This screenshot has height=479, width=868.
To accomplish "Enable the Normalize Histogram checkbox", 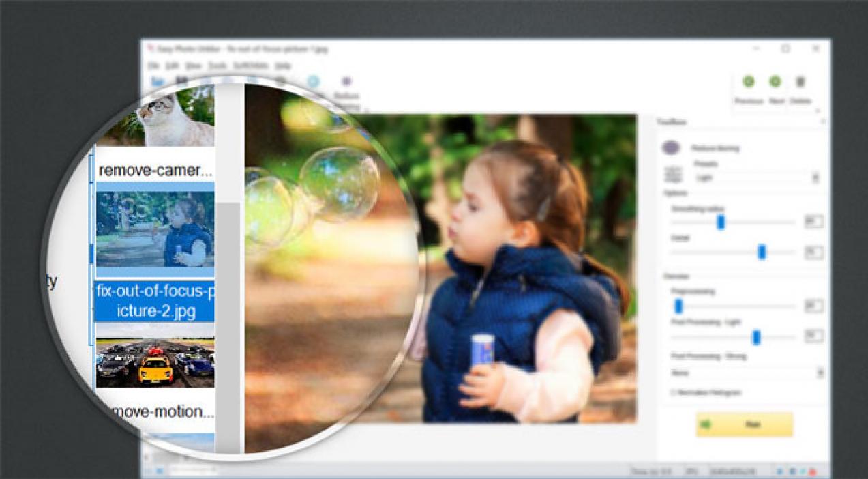I will [673, 392].
